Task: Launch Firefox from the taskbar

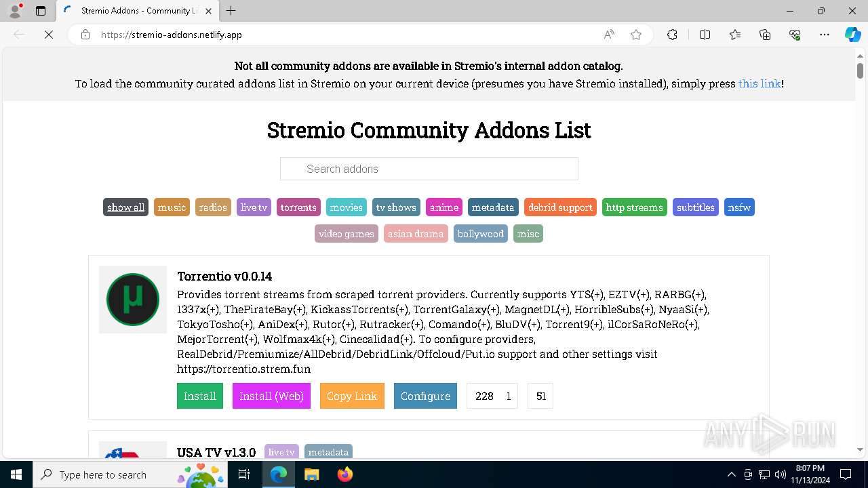Action: (344, 474)
